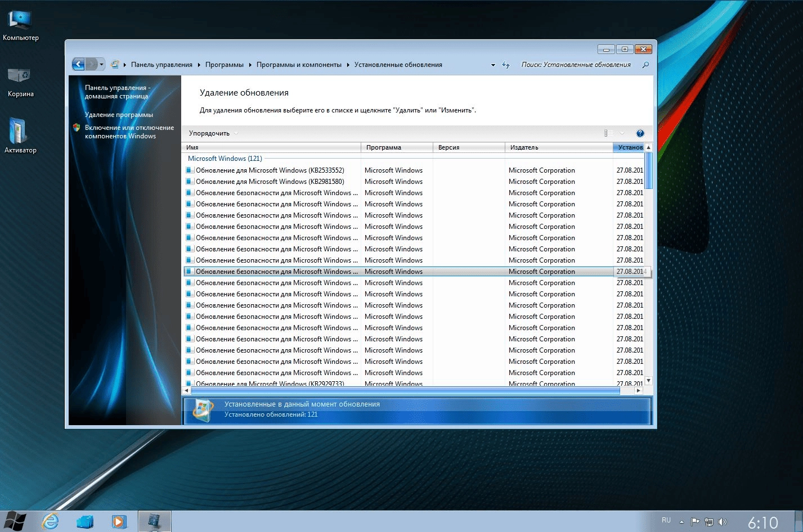Click network tray icon
Image resolution: width=803 pixels, height=532 pixels.
(x=709, y=522)
